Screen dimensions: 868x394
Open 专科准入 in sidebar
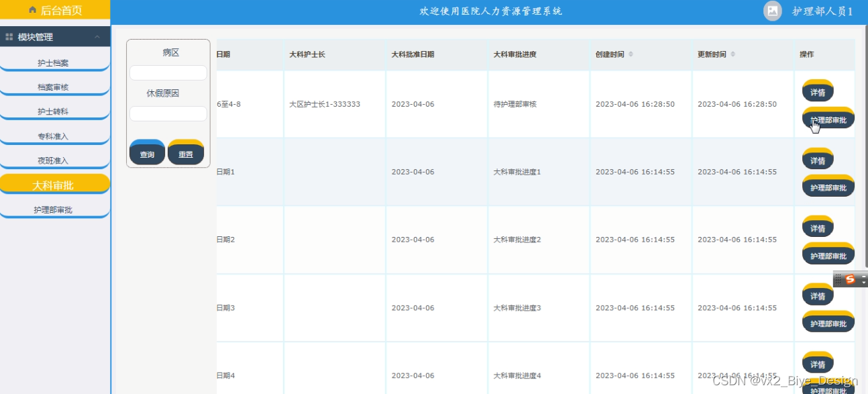click(54, 136)
